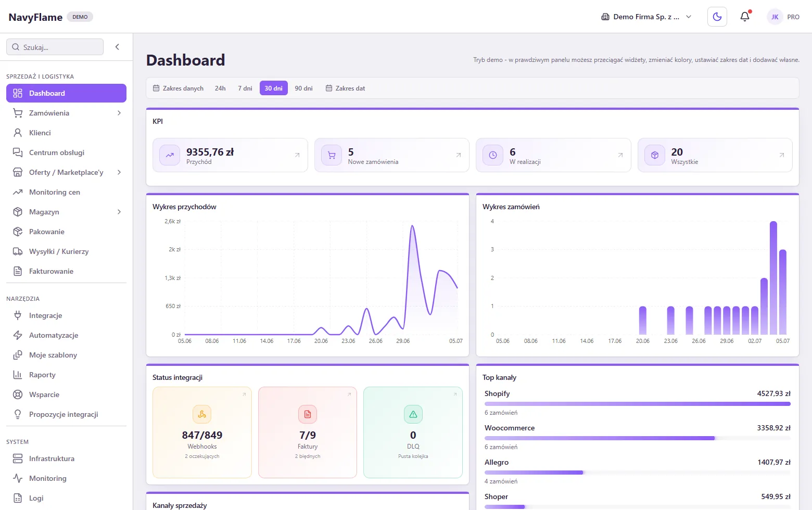Click the Automatyzacje lightning icon

(18, 335)
